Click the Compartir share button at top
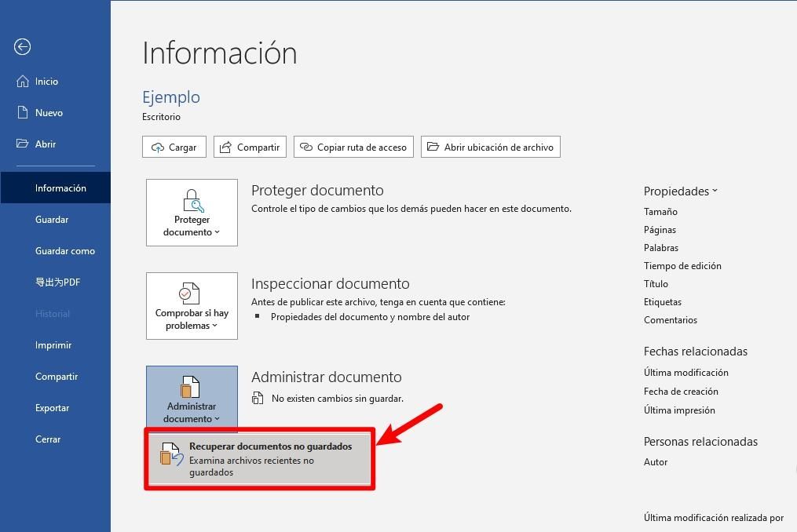797x532 pixels. 250,147
